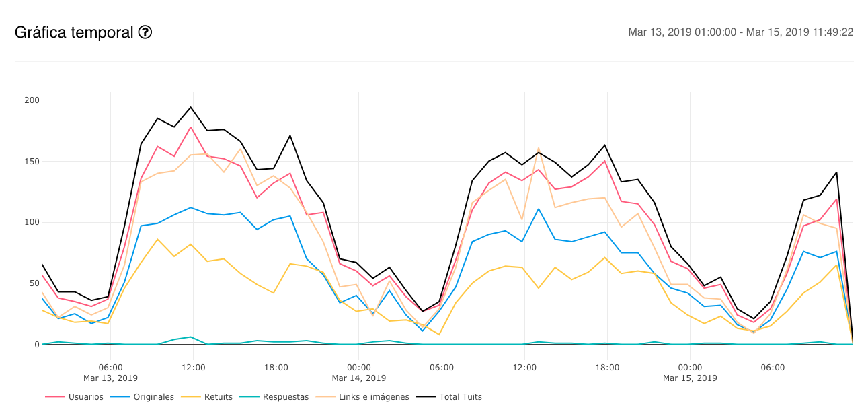Click the yellow Retuits legend line swatch

coord(190,397)
